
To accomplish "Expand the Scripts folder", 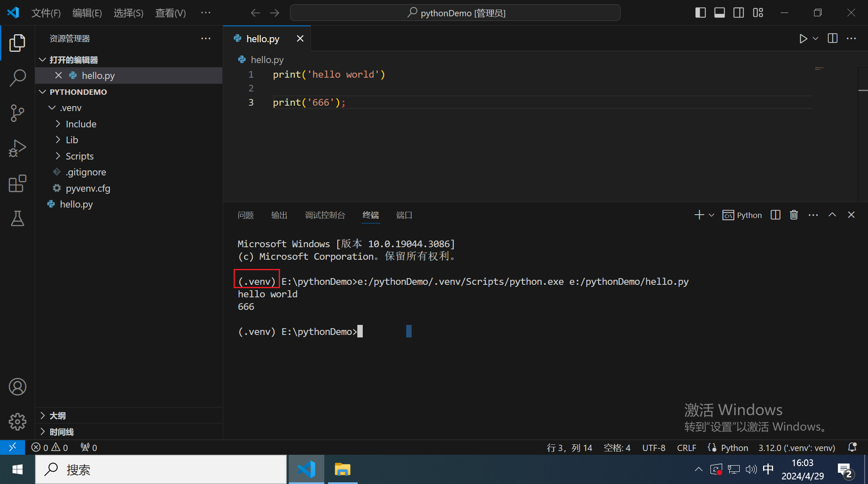I will pos(79,156).
